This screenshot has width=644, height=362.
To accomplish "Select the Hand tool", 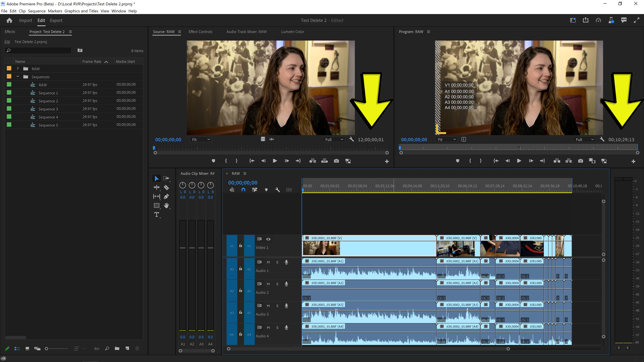I will point(166,205).
